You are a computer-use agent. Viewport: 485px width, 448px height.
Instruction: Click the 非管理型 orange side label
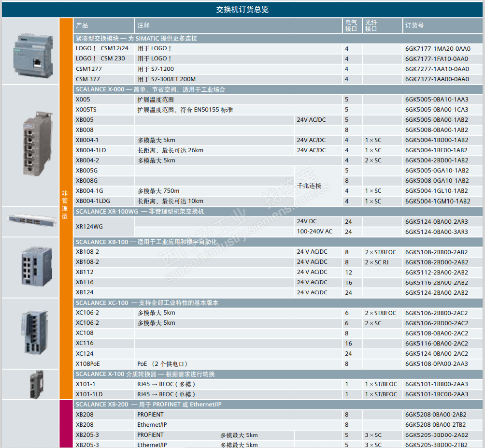tap(65, 205)
